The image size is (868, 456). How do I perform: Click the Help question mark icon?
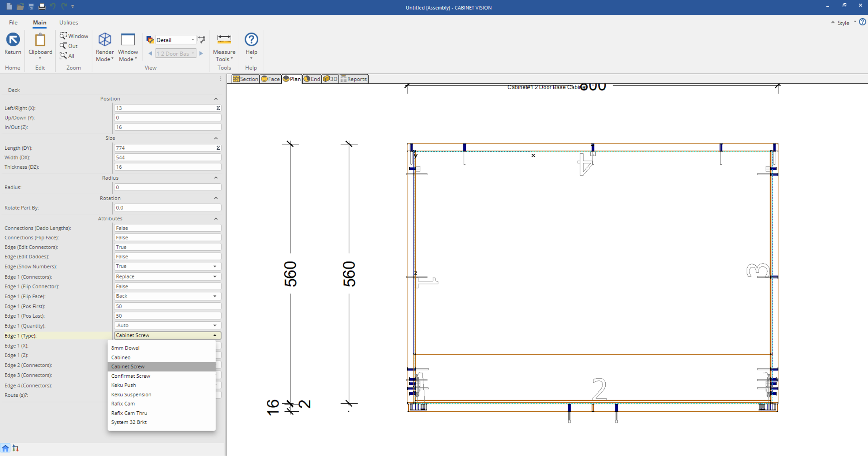[251, 40]
